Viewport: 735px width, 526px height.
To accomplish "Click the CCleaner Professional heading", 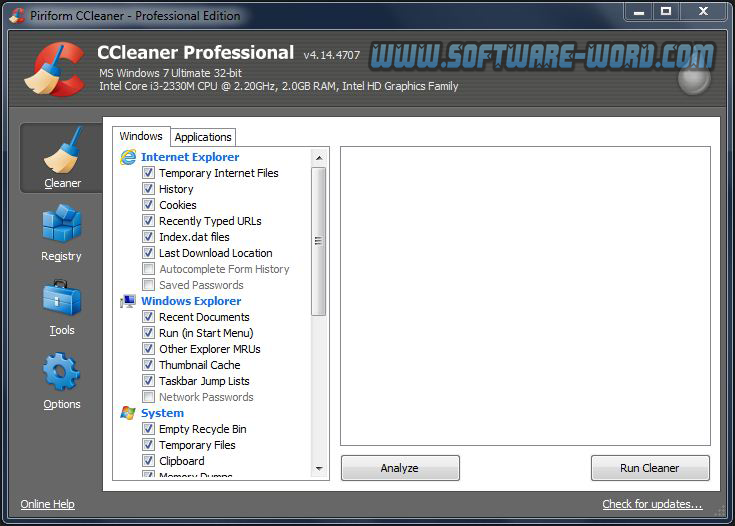I will pos(195,53).
